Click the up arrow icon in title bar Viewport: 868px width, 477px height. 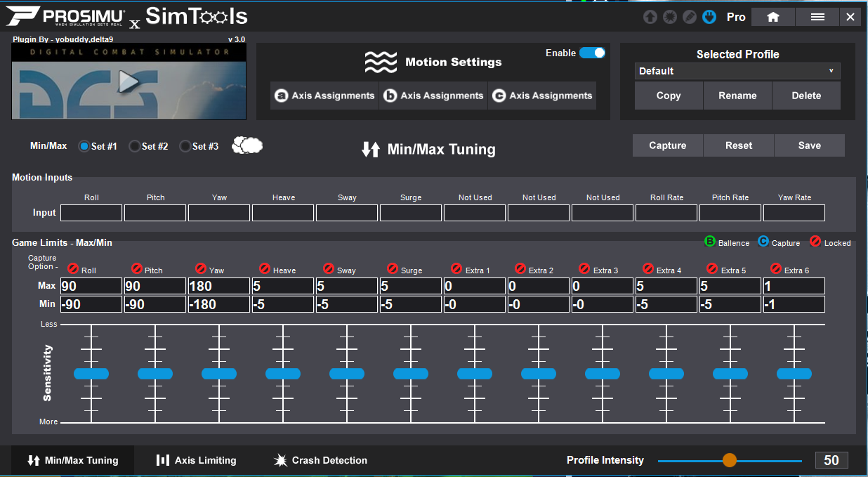click(x=650, y=17)
